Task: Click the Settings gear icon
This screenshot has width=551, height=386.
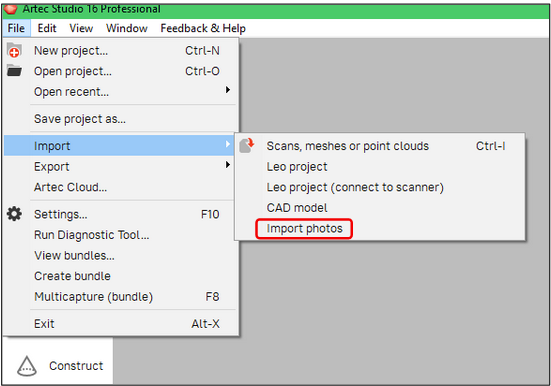Action: (x=14, y=214)
